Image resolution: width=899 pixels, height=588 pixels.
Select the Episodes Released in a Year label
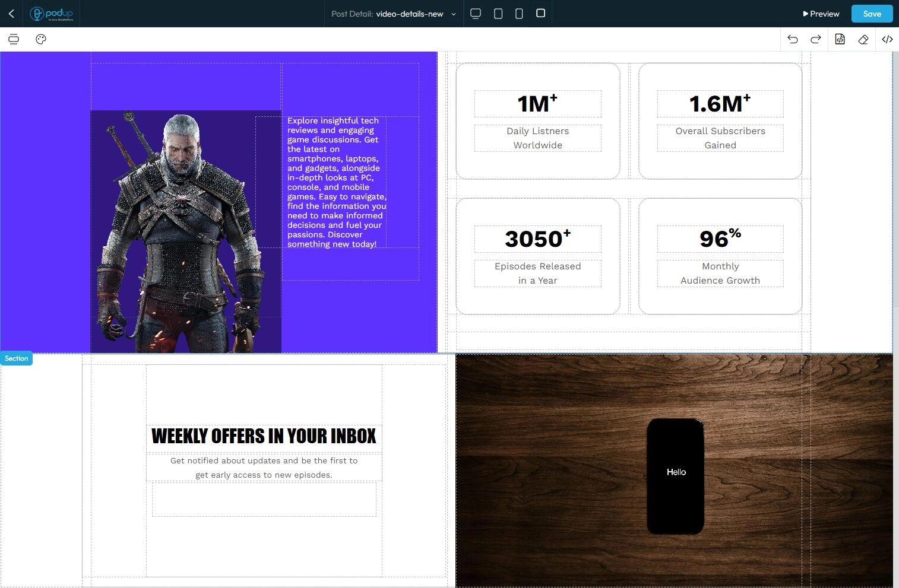537,274
